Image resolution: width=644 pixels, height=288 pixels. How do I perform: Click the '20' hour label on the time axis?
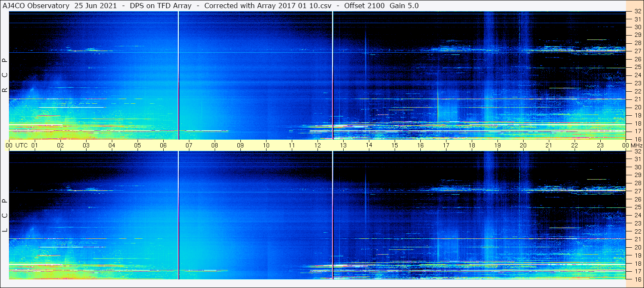coord(523,145)
